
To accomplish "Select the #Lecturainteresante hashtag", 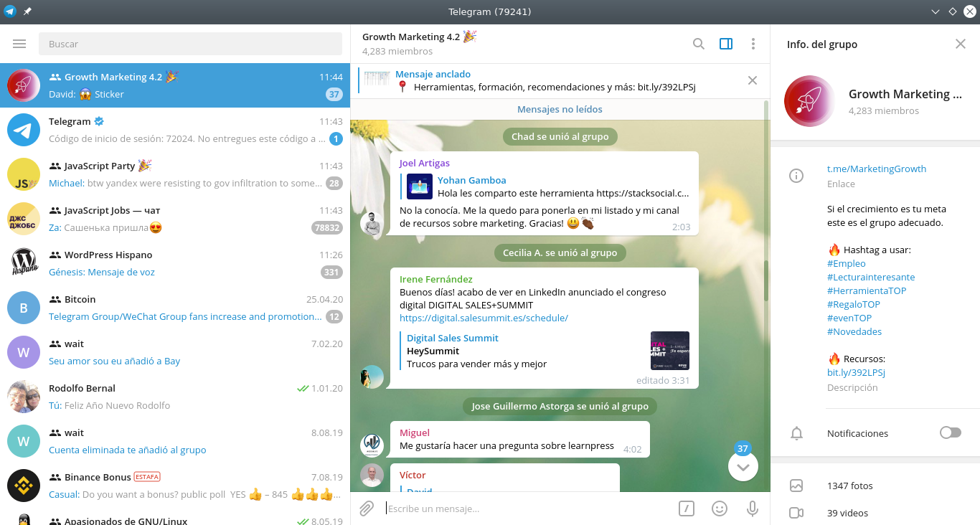I will coord(871,277).
